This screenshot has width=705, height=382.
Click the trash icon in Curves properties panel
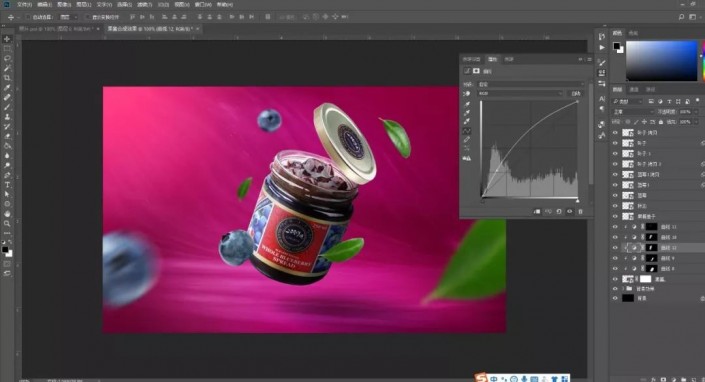pyautogui.click(x=580, y=211)
